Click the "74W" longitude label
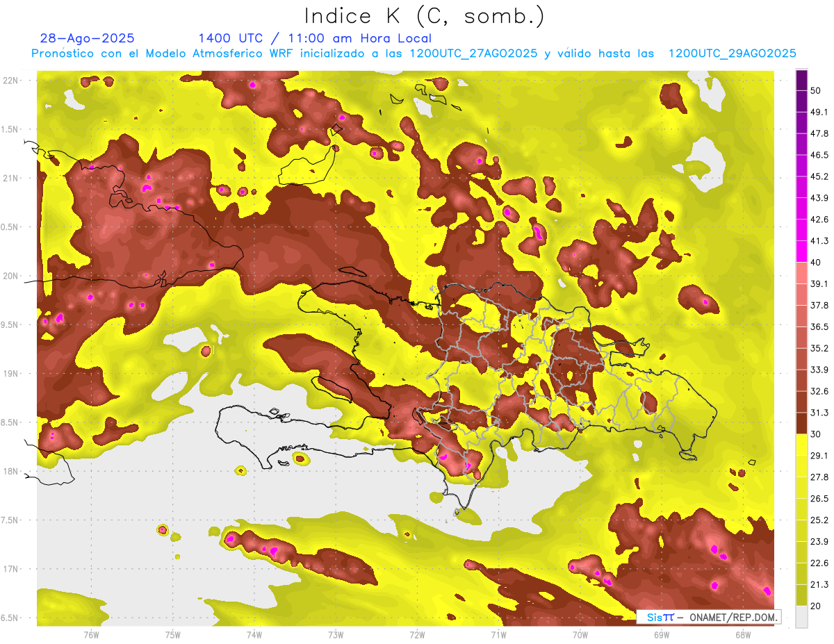 click(254, 634)
